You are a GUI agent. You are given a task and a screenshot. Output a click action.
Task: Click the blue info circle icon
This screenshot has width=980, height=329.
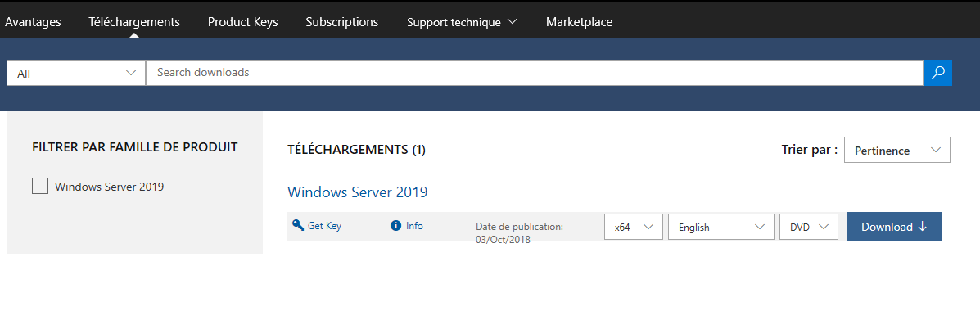click(396, 225)
